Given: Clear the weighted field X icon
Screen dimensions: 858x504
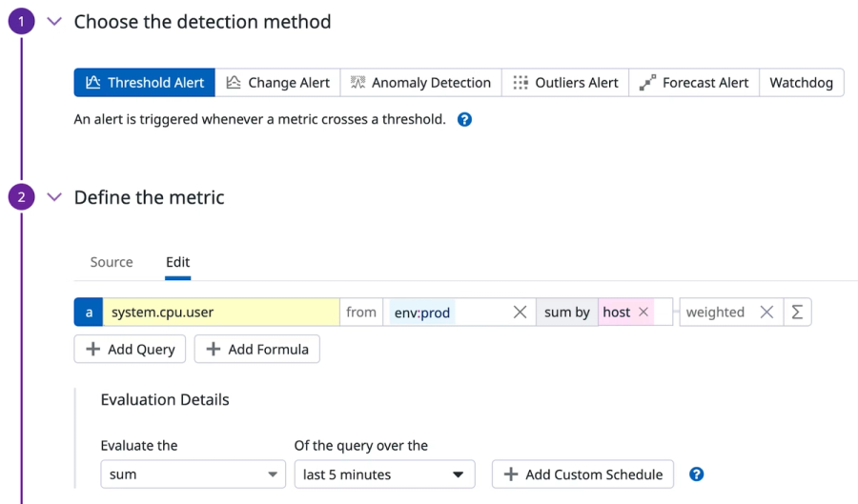Looking at the screenshot, I should coord(766,312).
